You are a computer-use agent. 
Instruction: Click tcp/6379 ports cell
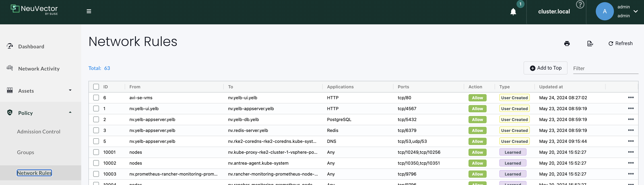[x=407, y=130]
